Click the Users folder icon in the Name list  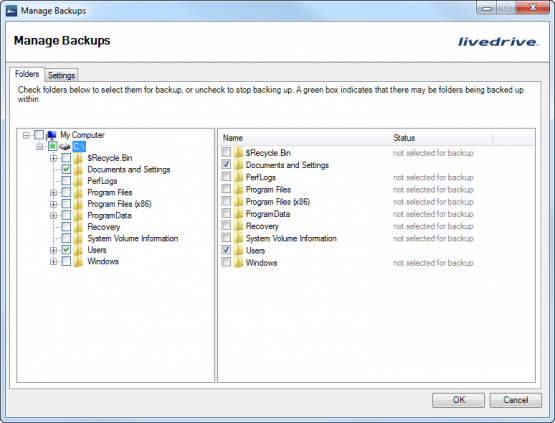click(x=238, y=250)
